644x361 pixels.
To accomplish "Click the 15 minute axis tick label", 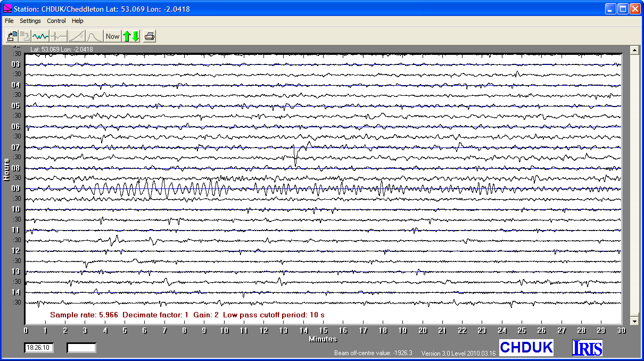I will point(323,331).
